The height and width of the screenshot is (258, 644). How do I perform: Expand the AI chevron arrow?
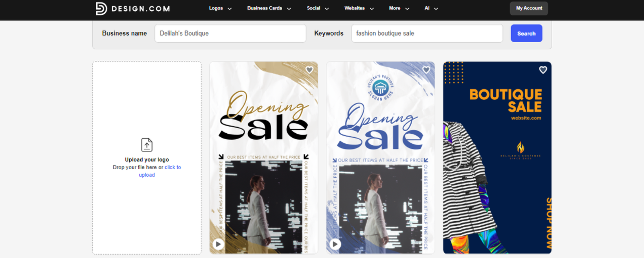coord(436,9)
